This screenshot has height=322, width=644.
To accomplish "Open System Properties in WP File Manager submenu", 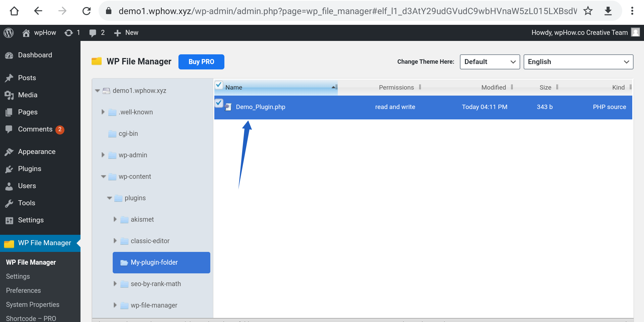I will coord(32,305).
